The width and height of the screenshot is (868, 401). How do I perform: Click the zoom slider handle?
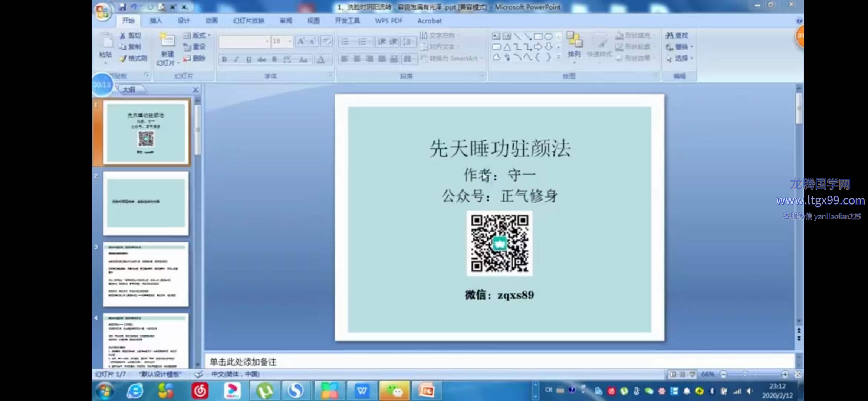click(x=744, y=374)
